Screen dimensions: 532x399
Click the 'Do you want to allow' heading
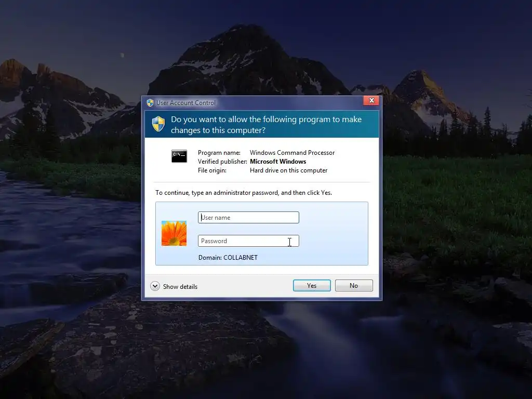coord(267,125)
